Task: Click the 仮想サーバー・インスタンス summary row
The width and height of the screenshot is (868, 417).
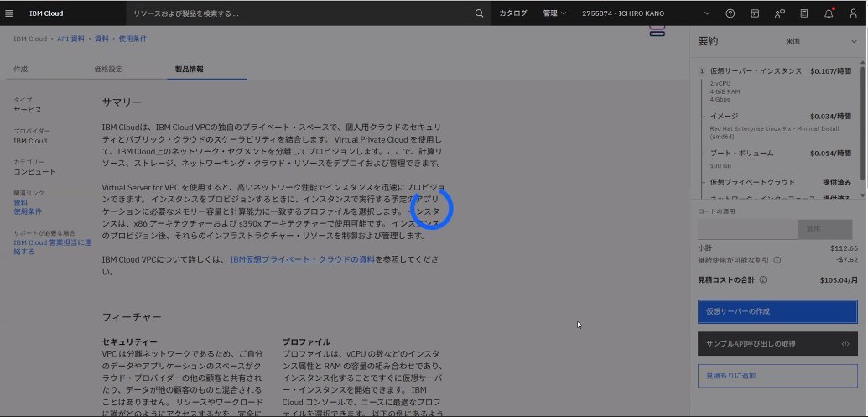Action: coord(781,71)
